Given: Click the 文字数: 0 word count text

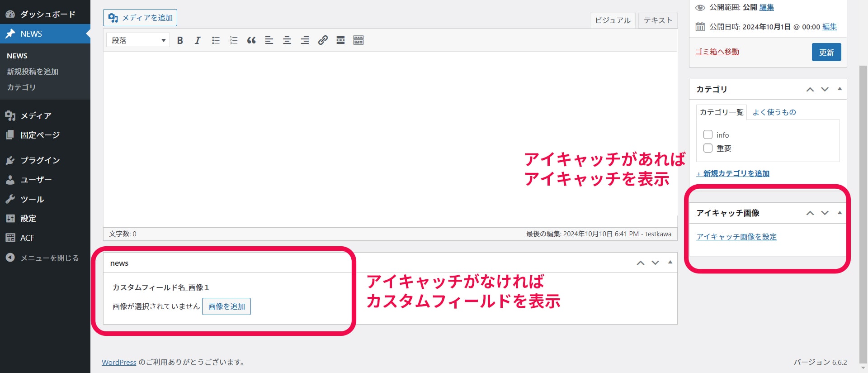Looking at the screenshot, I should [x=123, y=234].
